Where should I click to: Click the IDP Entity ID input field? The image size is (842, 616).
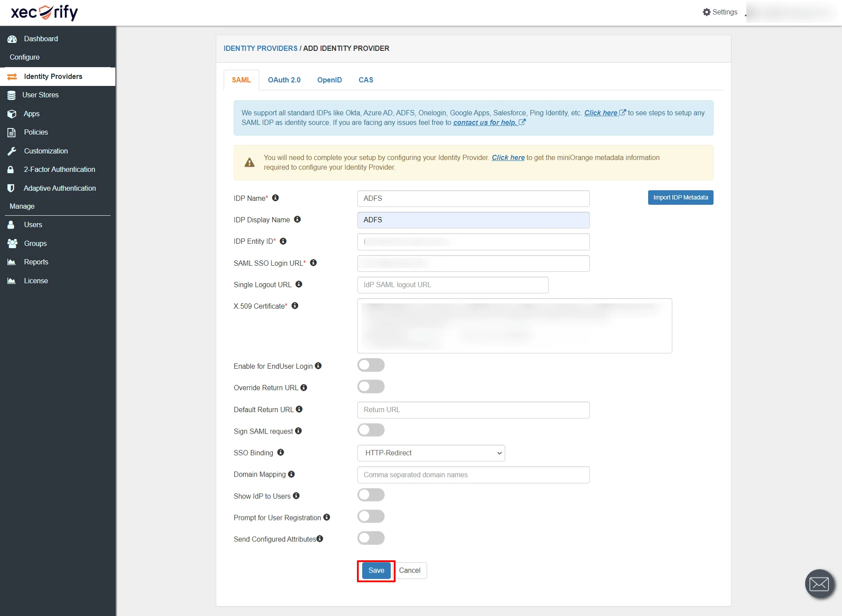coord(473,241)
